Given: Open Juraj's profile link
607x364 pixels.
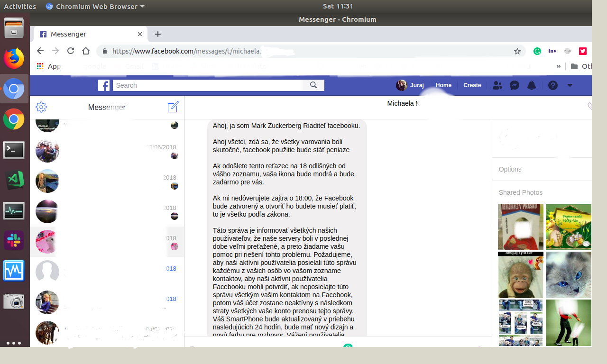Looking at the screenshot, I should click(411, 85).
